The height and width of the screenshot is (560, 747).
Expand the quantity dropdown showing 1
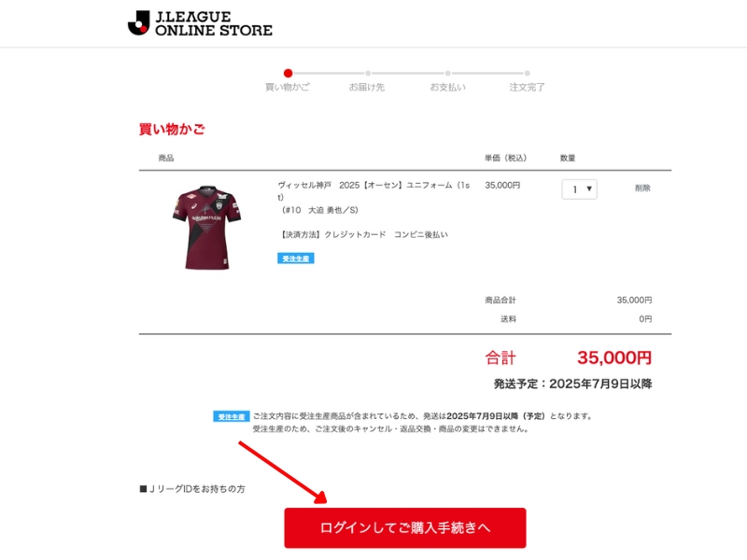pos(579,189)
